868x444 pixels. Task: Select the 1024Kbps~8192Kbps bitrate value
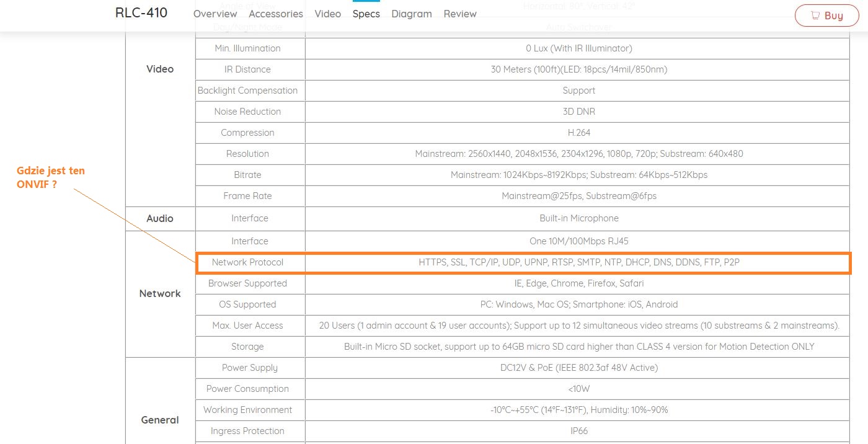(x=579, y=175)
